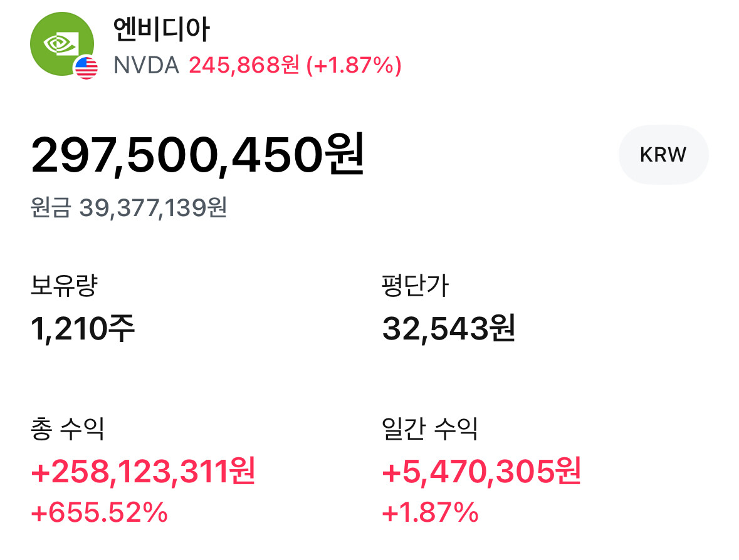The width and height of the screenshot is (739, 560).
Task: Click the 총 수익 label
Action: click(x=67, y=429)
